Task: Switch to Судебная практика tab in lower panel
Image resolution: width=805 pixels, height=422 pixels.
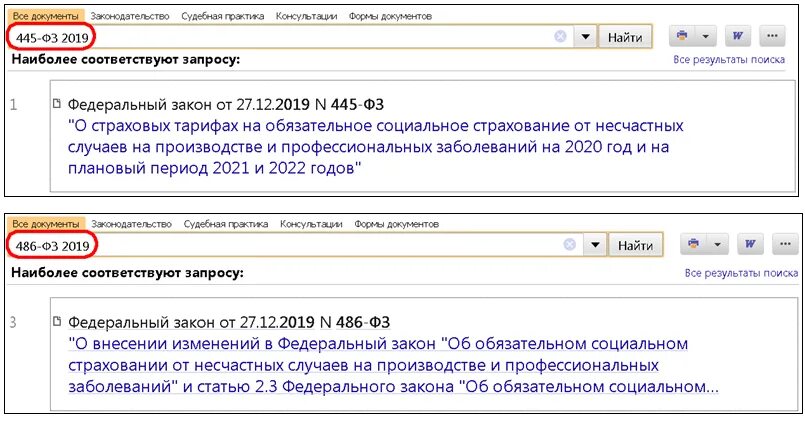Action: tap(226, 224)
